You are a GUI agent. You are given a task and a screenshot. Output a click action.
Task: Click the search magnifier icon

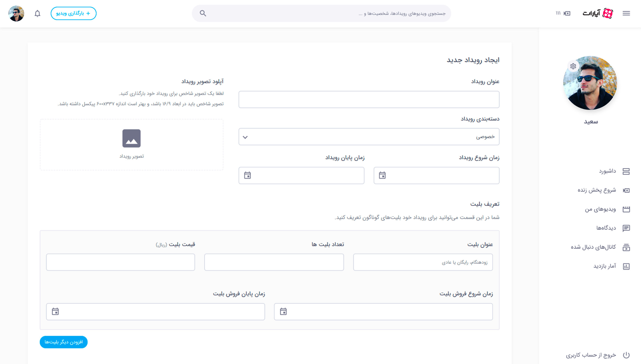203,13
